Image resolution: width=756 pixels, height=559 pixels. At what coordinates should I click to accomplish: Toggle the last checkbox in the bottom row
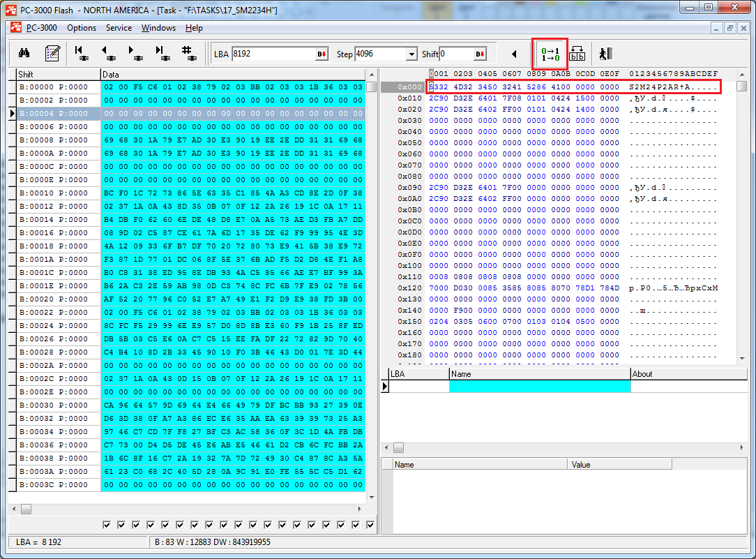(x=370, y=525)
